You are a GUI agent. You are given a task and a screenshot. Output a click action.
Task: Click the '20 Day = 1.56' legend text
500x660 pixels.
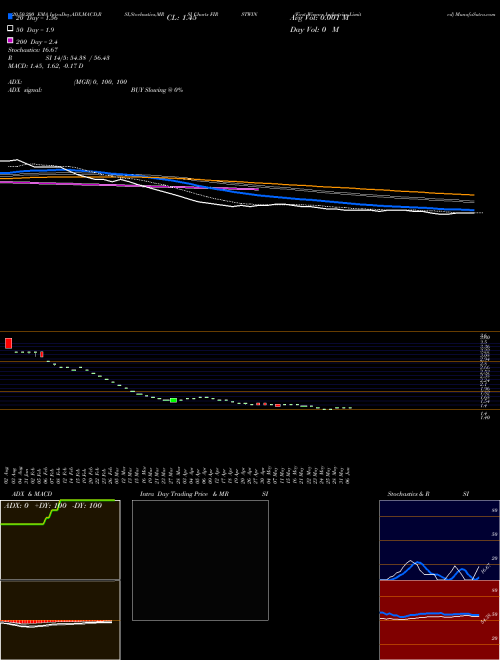(36, 18)
